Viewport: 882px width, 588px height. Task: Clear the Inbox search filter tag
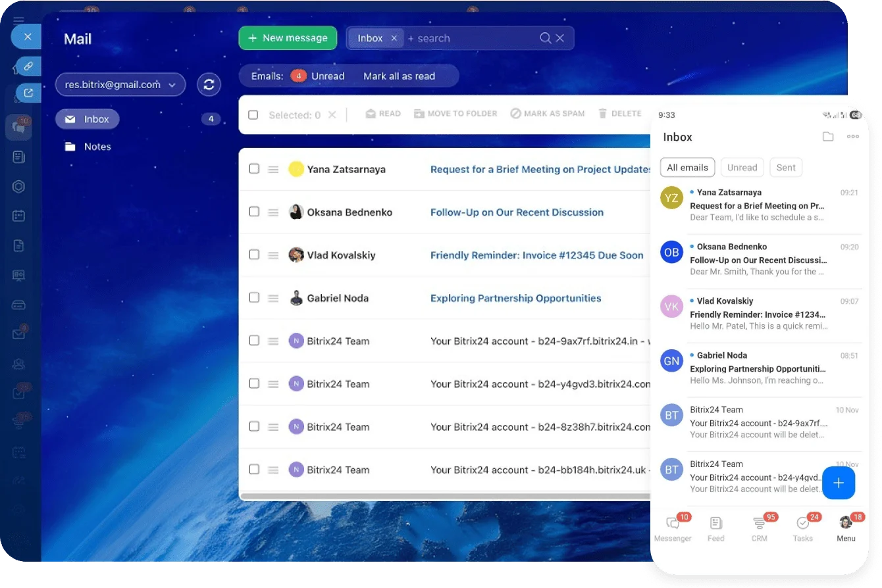tap(394, 37)
